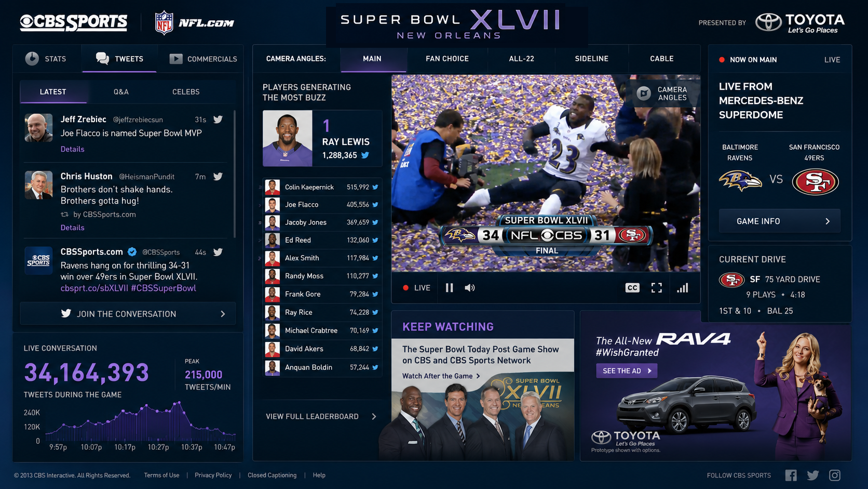Viewport: 868px width, 489px height.
Task: Select Anquan Boldin in leaderboard
Action: pos(322,367)
